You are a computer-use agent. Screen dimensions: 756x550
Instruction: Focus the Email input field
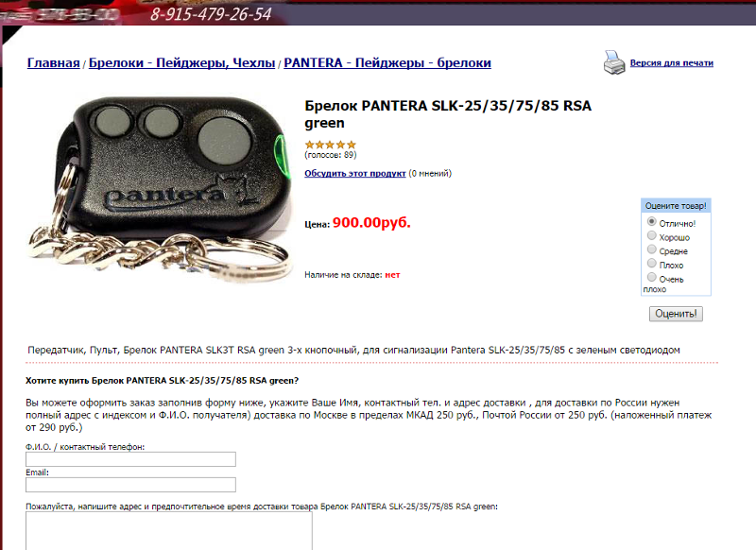click(130, 485)
